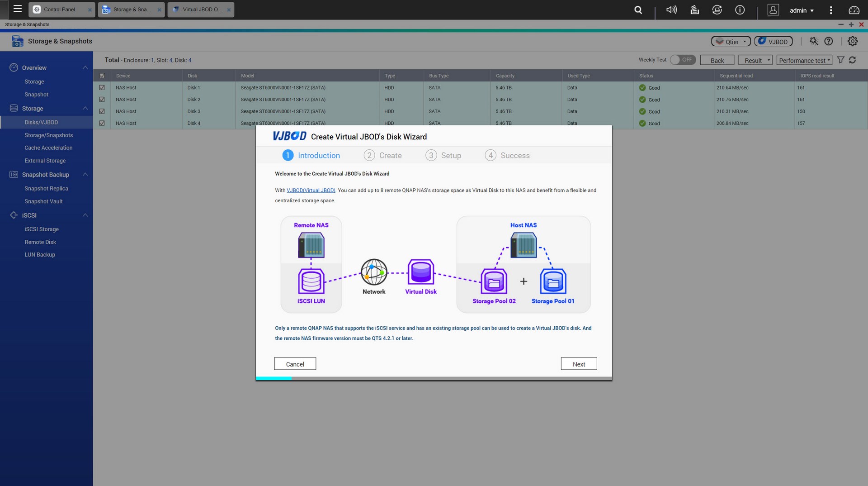The height and width of the screenshot is (486, 868).
Task: Open Storage/Snapshots in the sidebar
Action: 48,135
